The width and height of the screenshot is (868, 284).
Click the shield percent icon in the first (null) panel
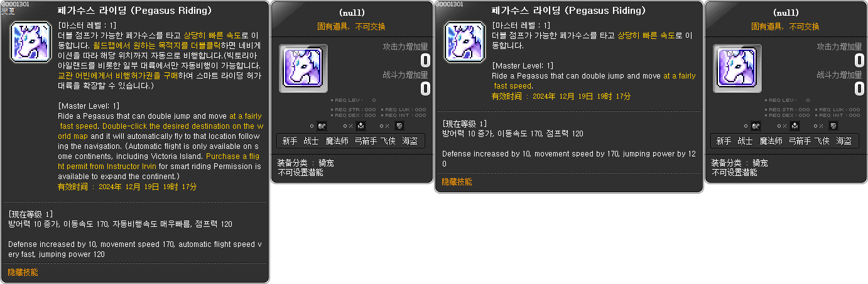tap(399, 126)
